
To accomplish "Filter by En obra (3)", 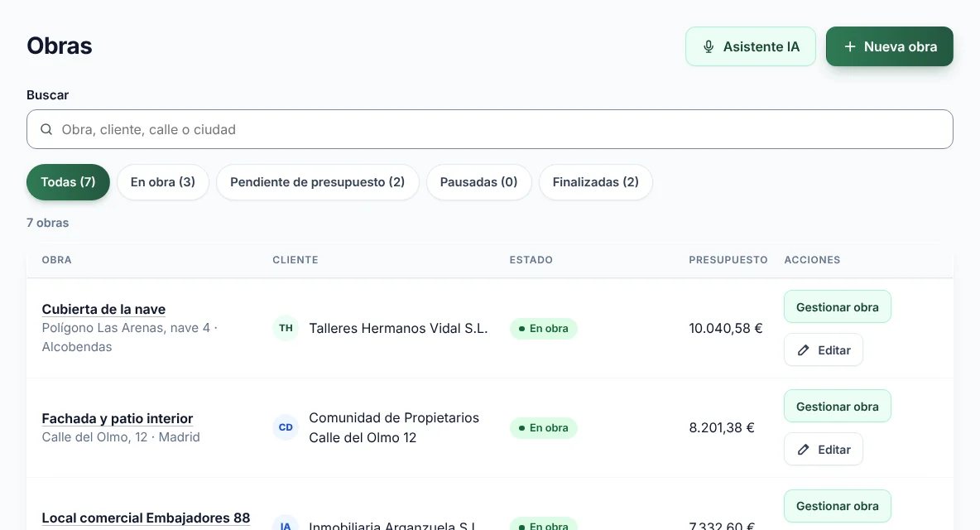I will point(162,182).
